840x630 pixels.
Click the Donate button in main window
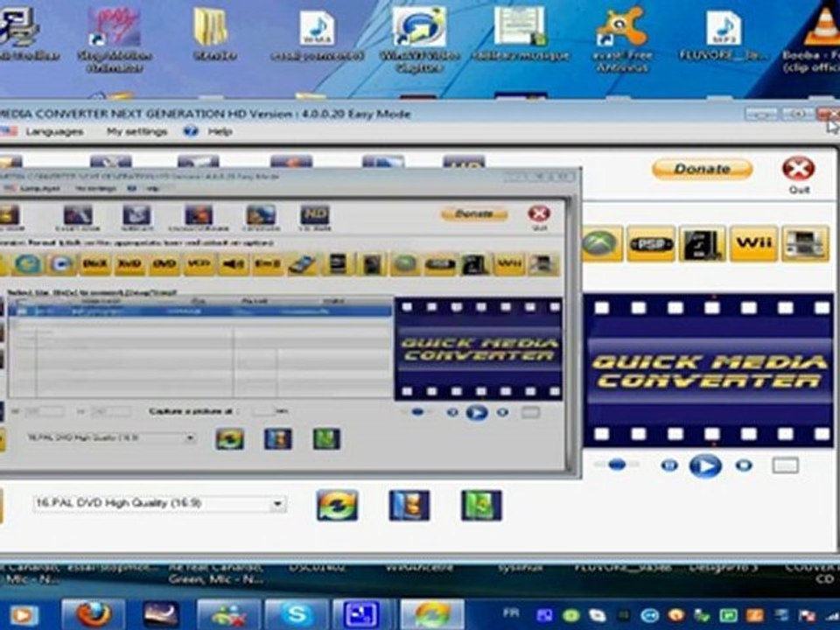point(702,169)
